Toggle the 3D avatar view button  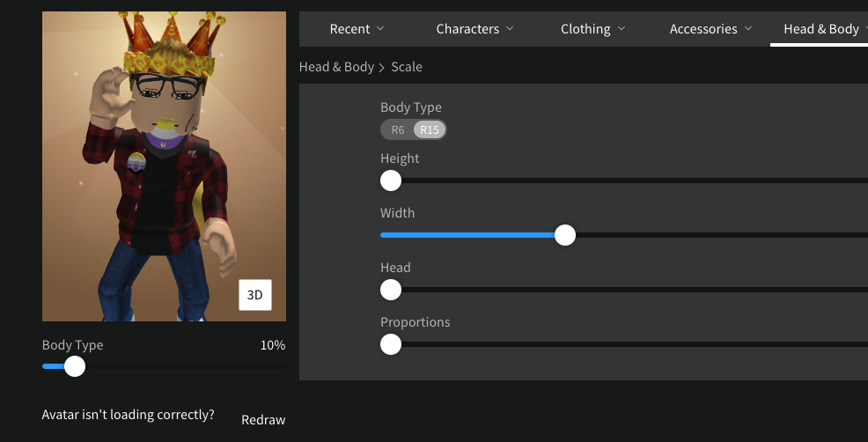pyautogui.click(x=255, y=295)
